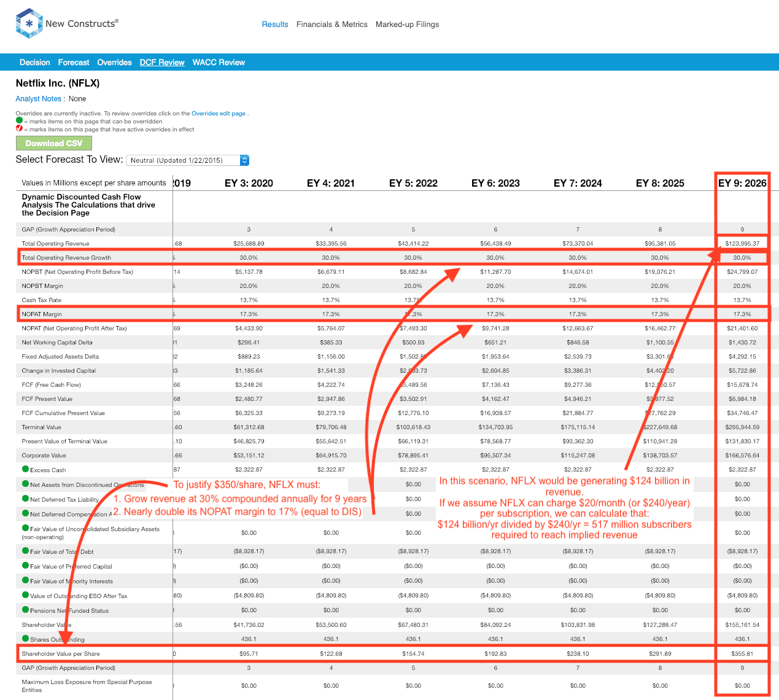Click the $21,401.60 NOPAT value for 2026
779x700 pixels.
(743, 329)
